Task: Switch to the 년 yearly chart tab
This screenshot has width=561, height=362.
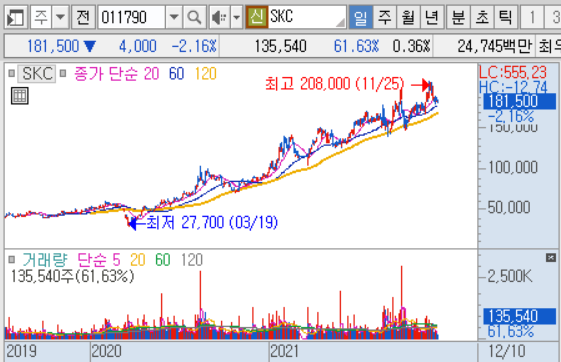Action: coord(432,17)
